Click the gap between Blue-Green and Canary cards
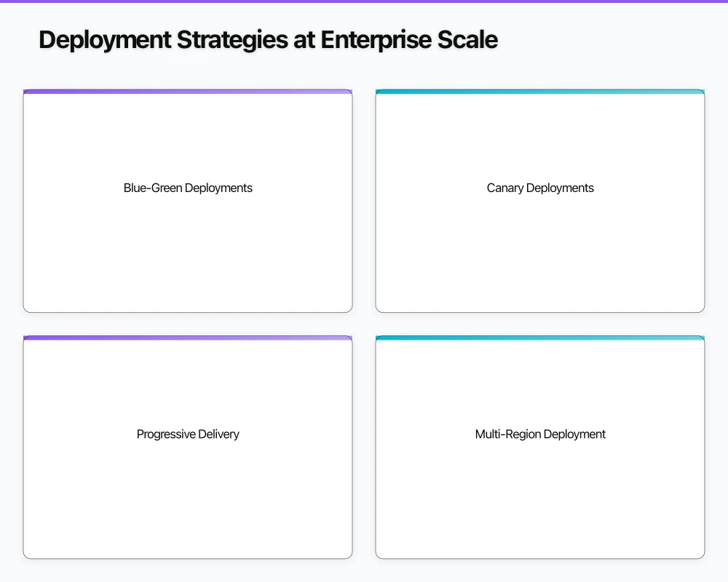Screen dimensions: 728x582 pyautogui.click(x=364, y=202)
